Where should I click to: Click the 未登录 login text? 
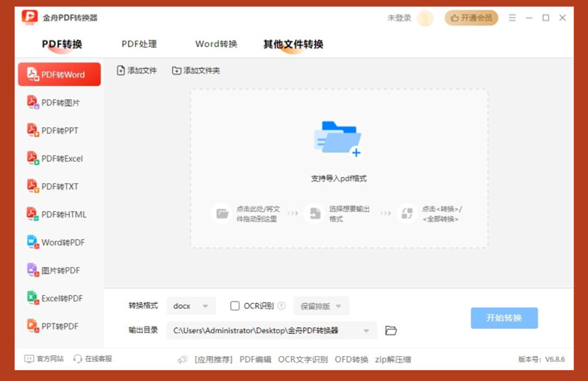coord(399,18)
